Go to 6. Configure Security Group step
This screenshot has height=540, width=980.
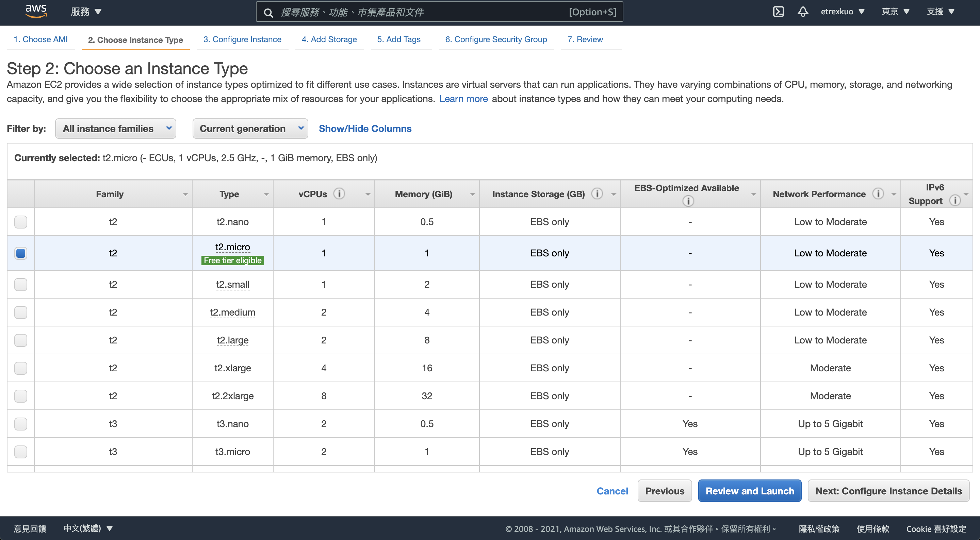click(x=496, y=39)
